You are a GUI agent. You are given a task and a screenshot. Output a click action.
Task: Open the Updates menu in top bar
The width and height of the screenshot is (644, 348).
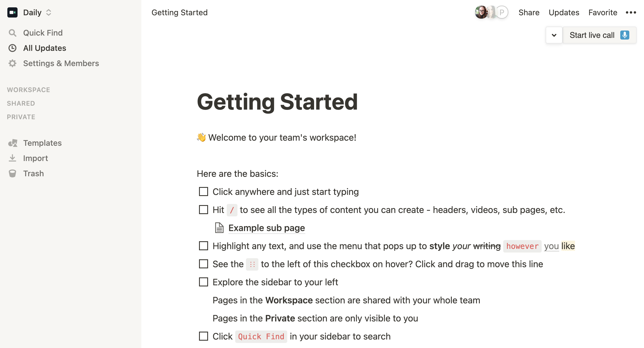point(564,12)
